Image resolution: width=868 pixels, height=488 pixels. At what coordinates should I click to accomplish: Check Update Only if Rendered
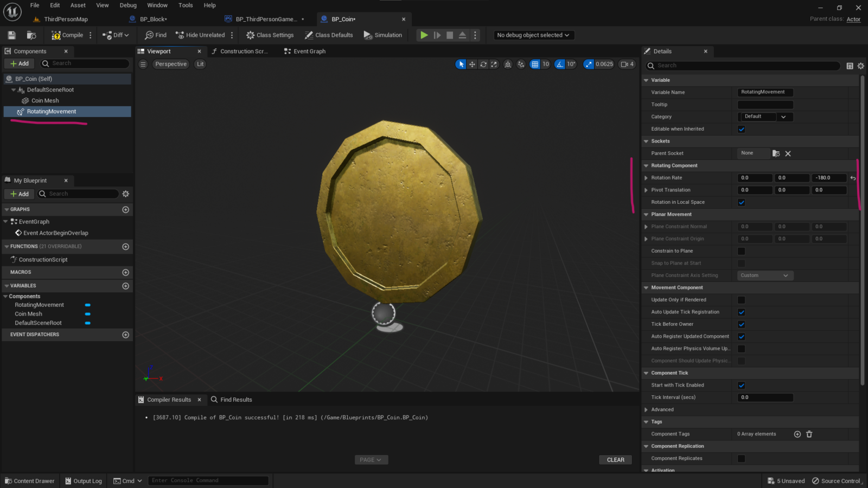(x=741, y=300)
